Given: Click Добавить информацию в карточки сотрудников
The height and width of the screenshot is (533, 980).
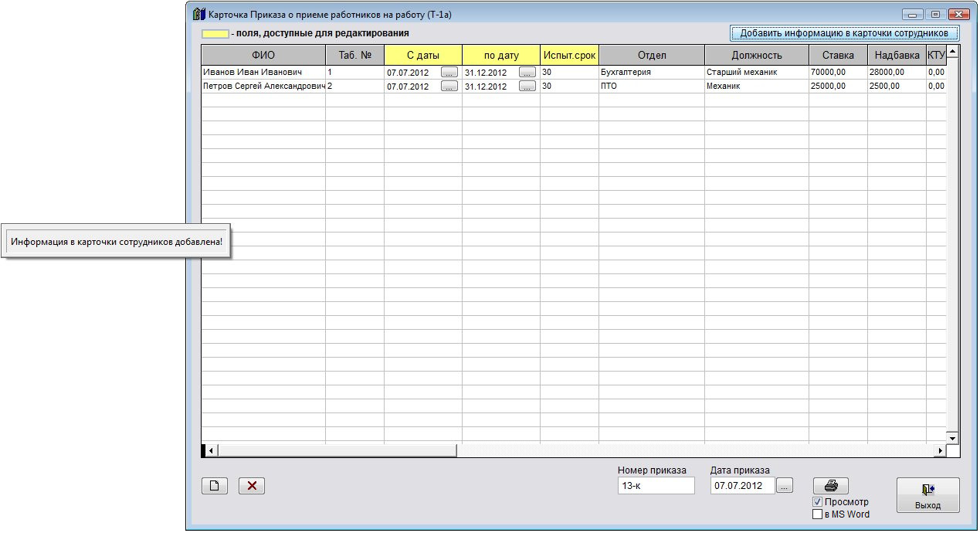Looking at the screenshot, I should (x=844, y=33).
